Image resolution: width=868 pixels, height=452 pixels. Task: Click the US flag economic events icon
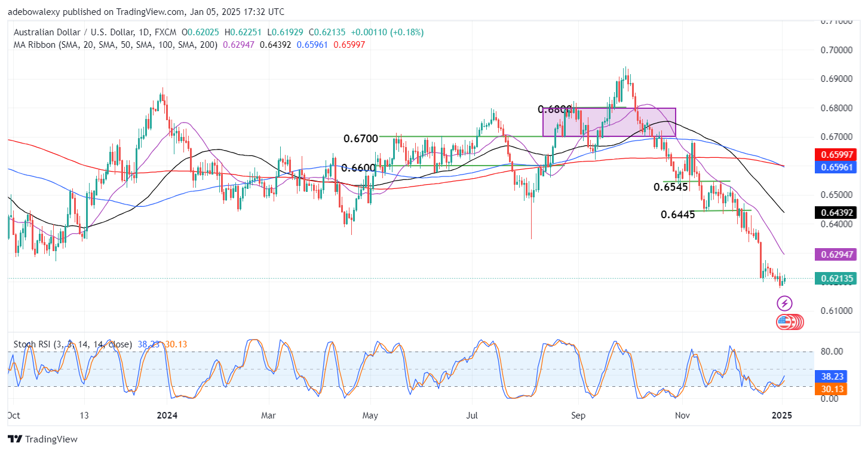784,322
